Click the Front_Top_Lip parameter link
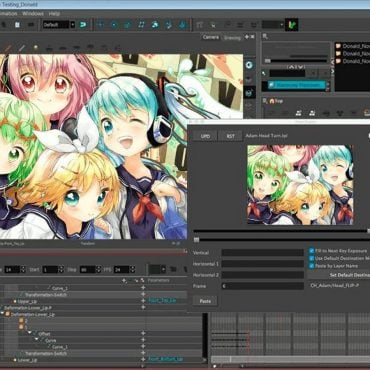Viewport: 370px width, 370px height. 162,301
